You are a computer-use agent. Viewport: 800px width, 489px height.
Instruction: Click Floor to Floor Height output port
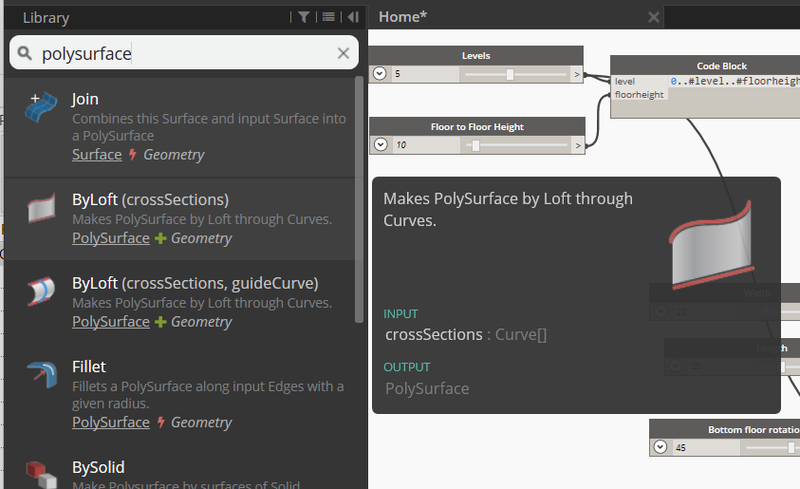pyautogui.click(x=578, y=145)
